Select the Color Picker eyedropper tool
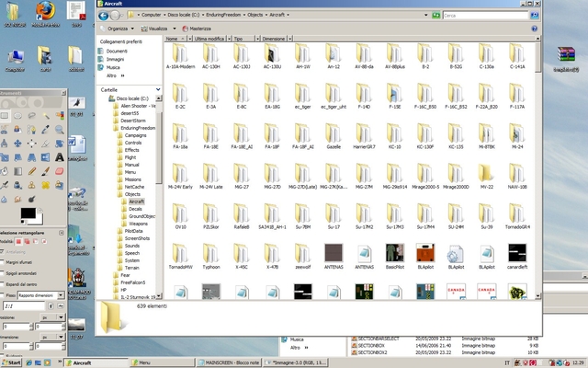The width and height of the screenshot is (588, 368). click(46, 130)
